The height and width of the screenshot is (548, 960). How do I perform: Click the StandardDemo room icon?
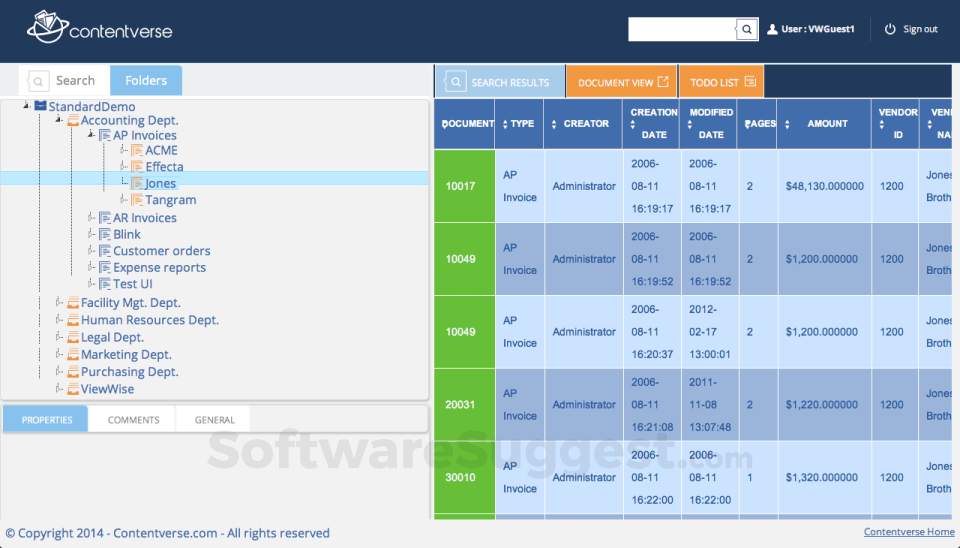(x=40, y=106)
